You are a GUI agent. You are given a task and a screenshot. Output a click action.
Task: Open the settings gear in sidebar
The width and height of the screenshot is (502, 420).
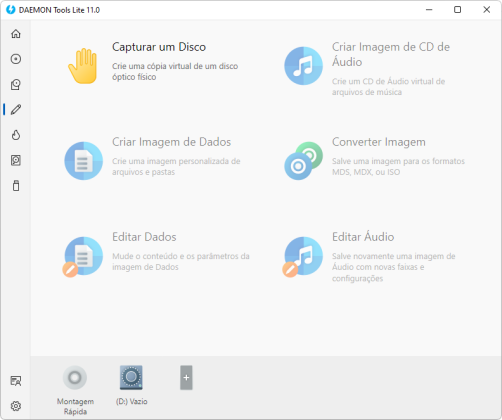[16, 406]
